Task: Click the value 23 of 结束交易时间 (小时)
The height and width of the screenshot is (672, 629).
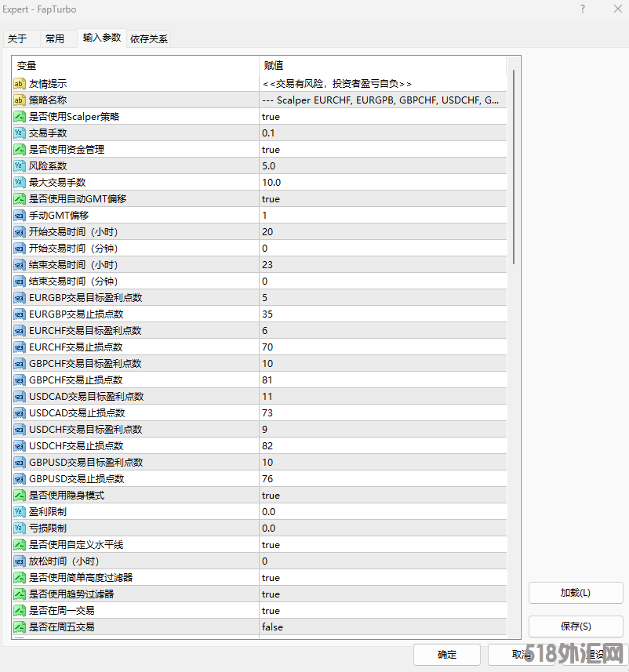Action: tap(383, 265)
